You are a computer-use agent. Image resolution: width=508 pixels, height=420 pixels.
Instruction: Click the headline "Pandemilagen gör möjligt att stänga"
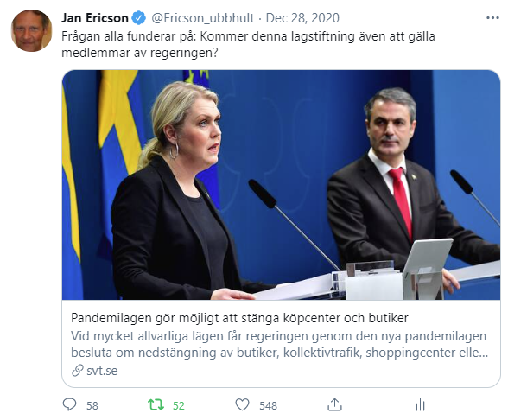[175, 318]
